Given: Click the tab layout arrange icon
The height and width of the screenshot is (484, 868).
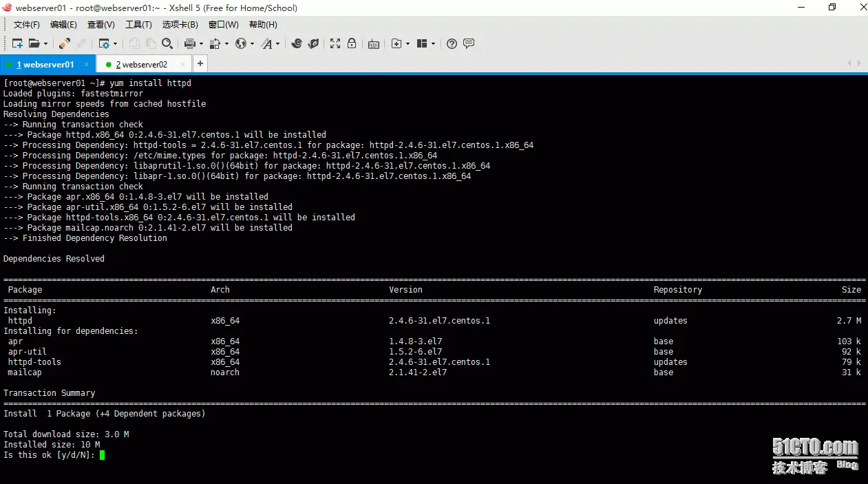Looking at the screenshot, I should [422, 43].
